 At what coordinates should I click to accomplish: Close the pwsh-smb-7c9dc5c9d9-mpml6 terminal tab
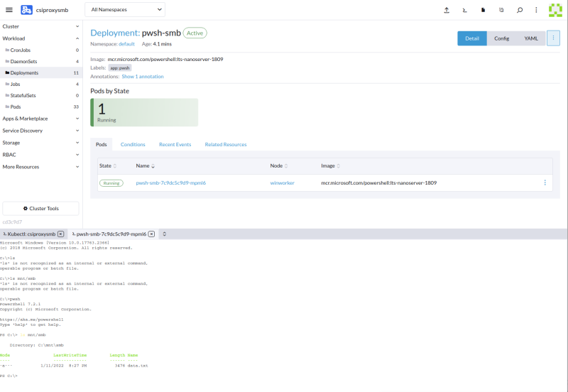click(x=151, y=234)
